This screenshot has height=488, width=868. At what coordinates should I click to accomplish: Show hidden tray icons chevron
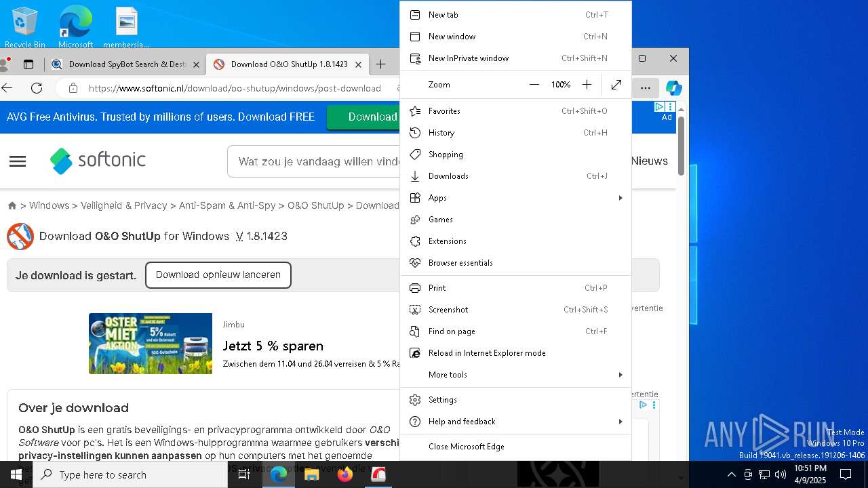coord(731,474)
